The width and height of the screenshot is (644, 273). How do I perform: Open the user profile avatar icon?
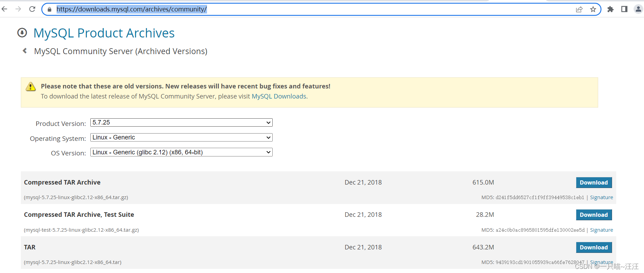638,9
